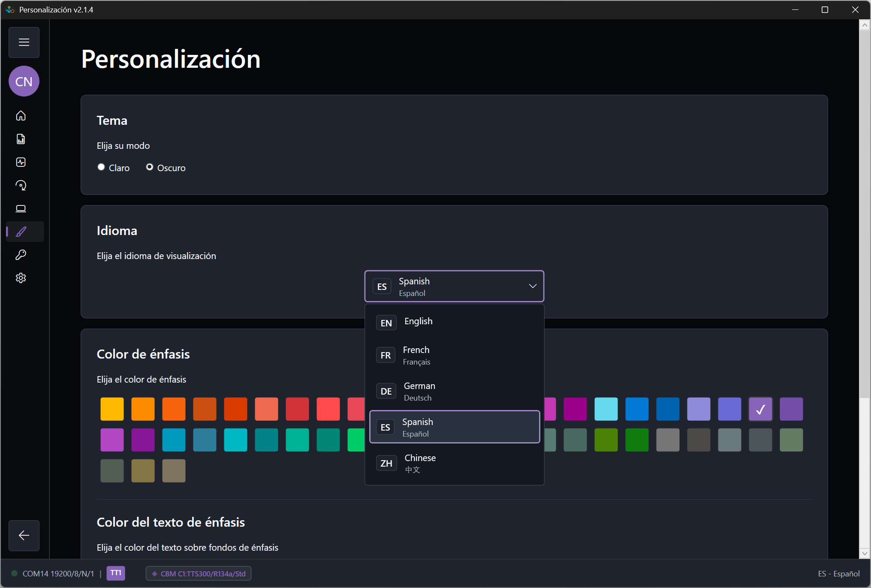Choose Spanish Español in dropdown list
871x588 pixels.
pos(454,427)
